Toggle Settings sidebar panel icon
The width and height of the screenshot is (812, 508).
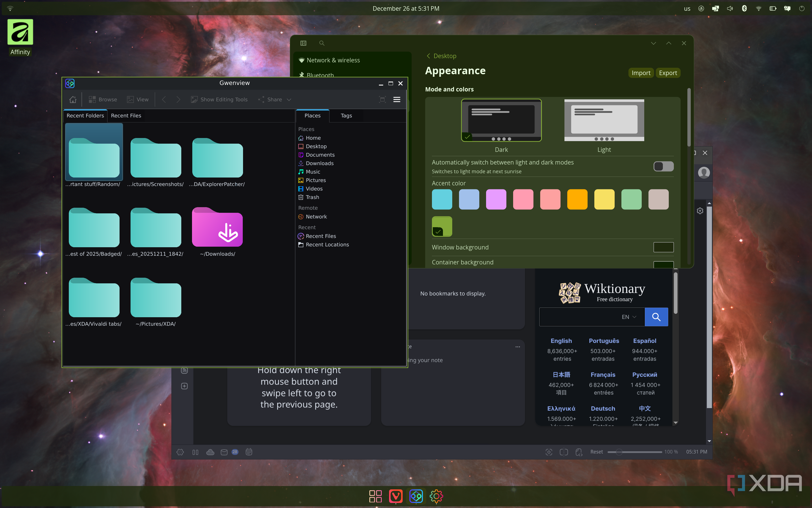(x=303, y=43)
